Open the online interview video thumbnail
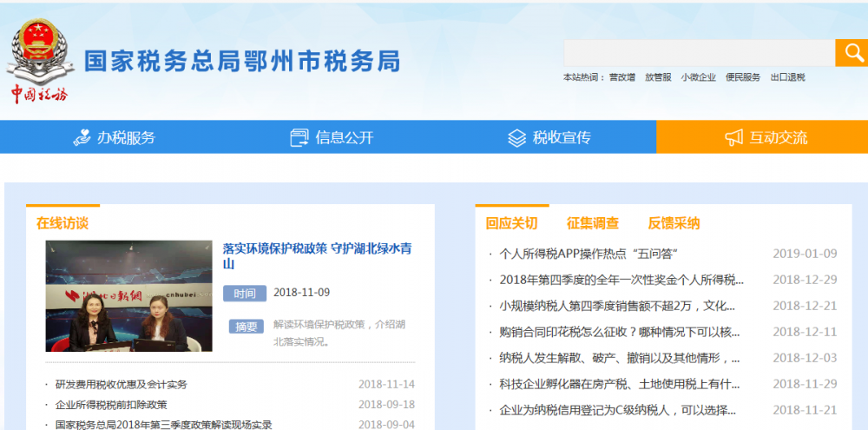Viewport: 868px width, 430px height. (128, 296)
